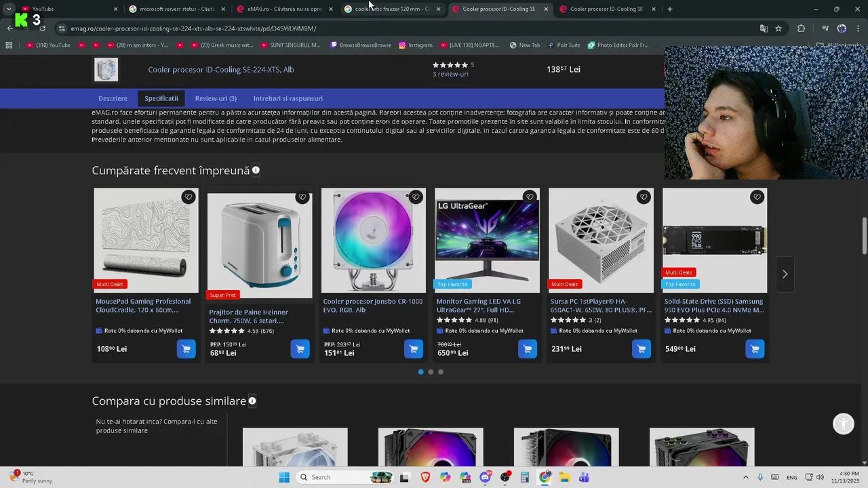Image resolution: width=868 pixels, height=488 pixels.
Task: Select third carousel page dot
Action: 441,372
